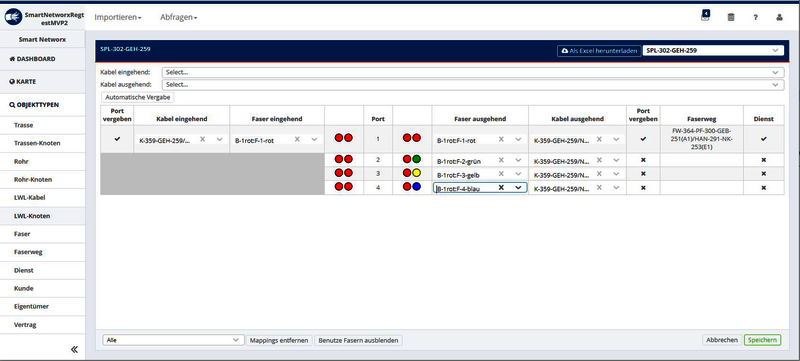The image size is (800, 361).
Task: Open the notifications icon with badge 4
Action: coord(705,16)
